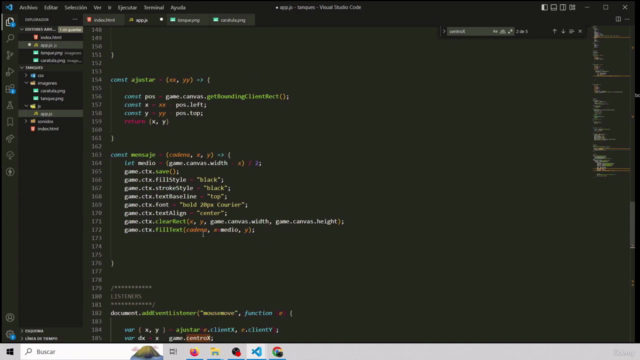The height and width of the screenshot is (360, 640).
Task: Switch to the index.html tab
Action: tap(104, 20)
